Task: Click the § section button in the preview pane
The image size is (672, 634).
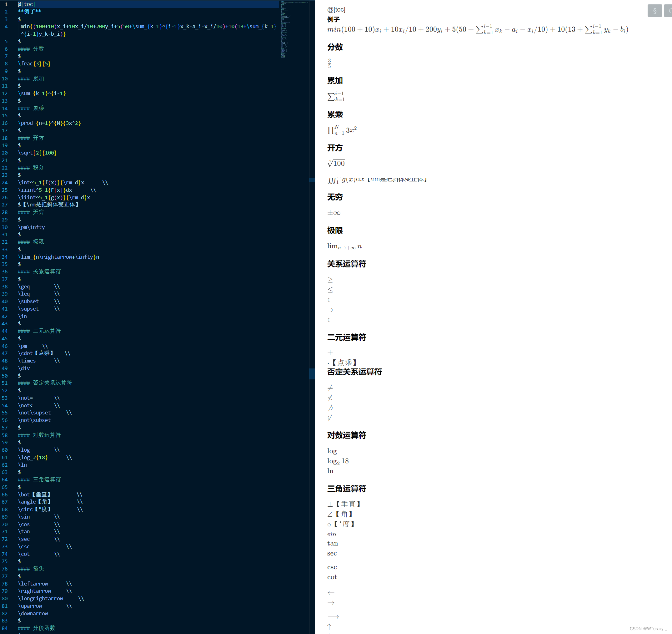Action: click(654, 11)
